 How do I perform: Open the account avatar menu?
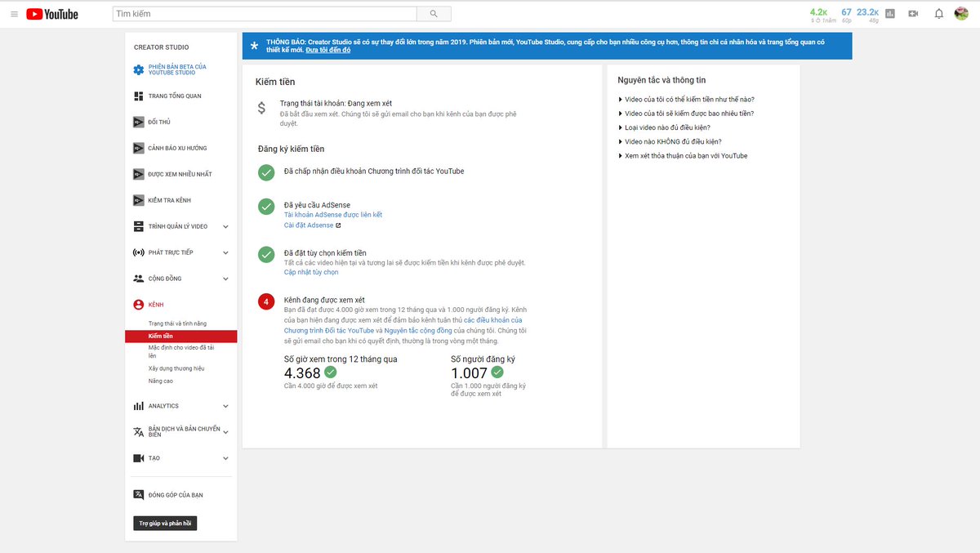961,14
